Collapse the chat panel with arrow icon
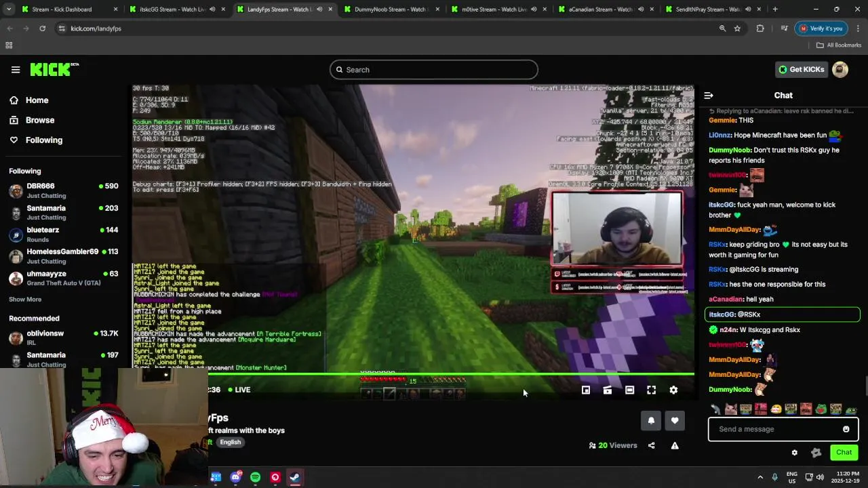 709,96
